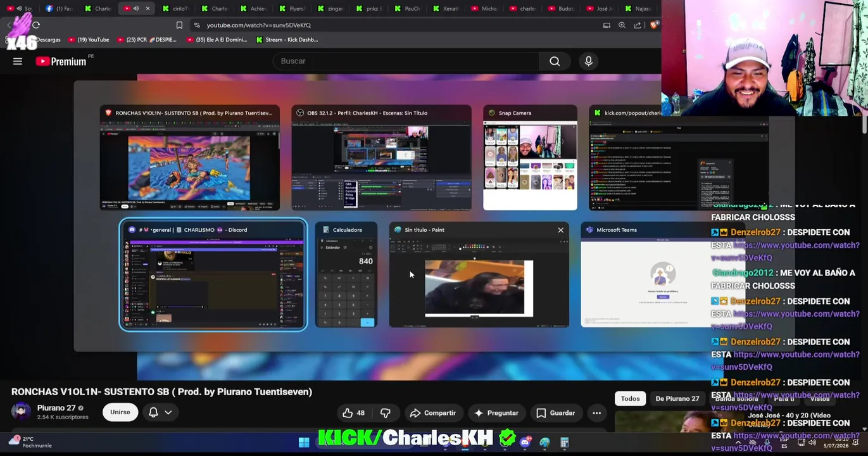This screenshot has width=868, height=456.
Task: Switch to the Flyers Kick tab
Action: pos(291,8)
